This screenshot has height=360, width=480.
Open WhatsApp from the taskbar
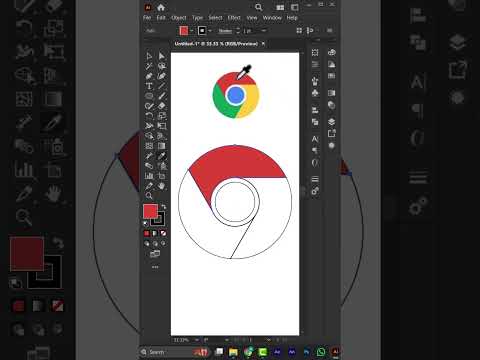[321, 352]
